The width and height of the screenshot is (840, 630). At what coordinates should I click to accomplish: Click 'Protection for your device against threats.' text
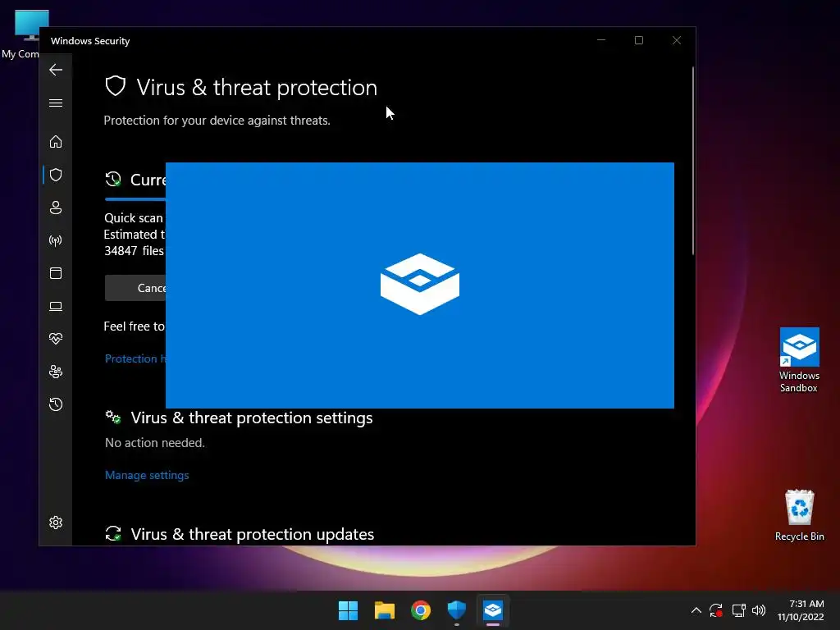pos(217,121)
